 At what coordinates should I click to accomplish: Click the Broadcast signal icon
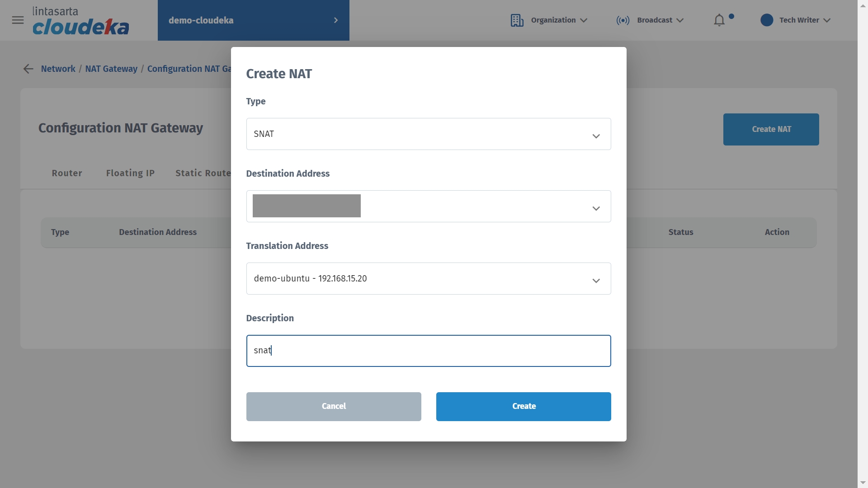click(623, 20)
